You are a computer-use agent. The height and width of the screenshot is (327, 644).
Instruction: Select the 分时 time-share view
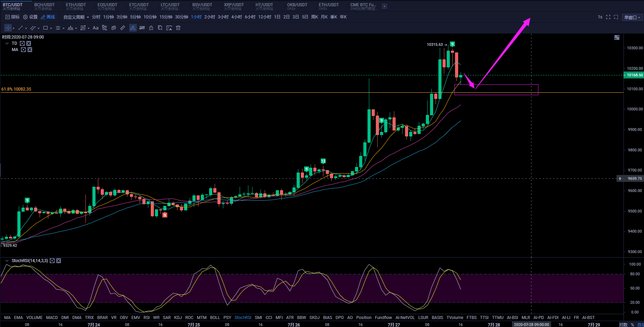96,17
